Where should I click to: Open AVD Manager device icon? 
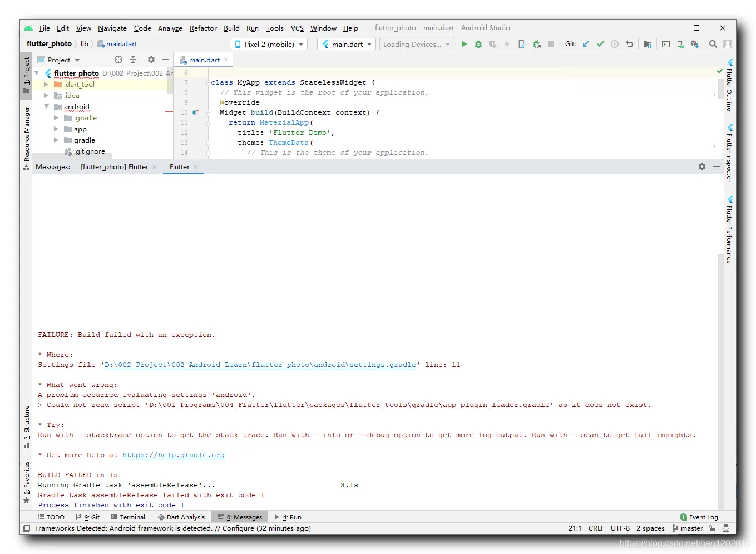coord(680,44)
